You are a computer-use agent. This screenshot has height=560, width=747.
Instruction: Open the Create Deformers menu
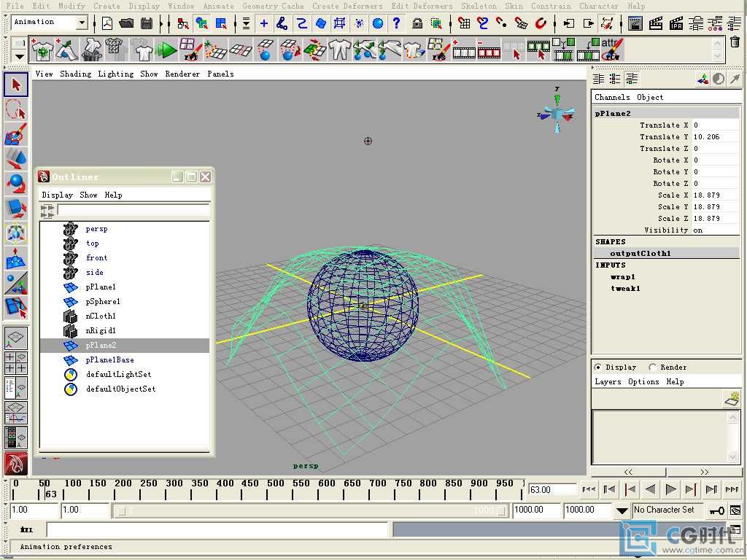point(347,6)
